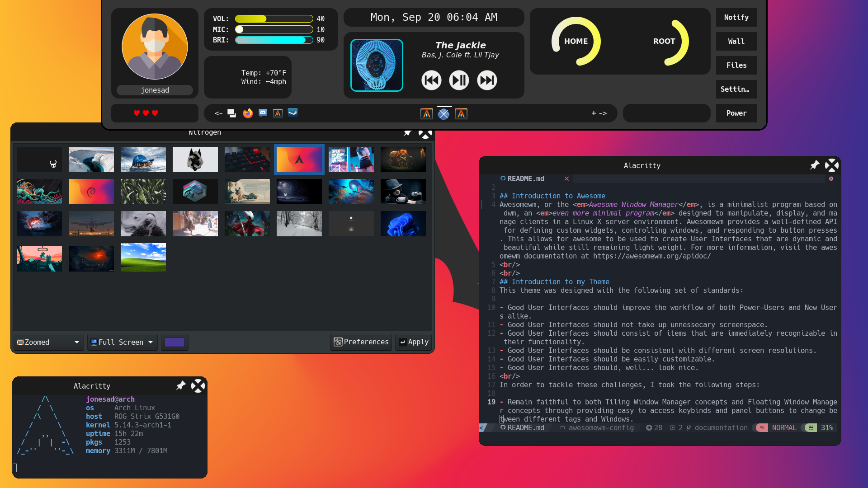Expand the Full Screen monitor dropdown
868x488 pixels.
coord(122,343)
